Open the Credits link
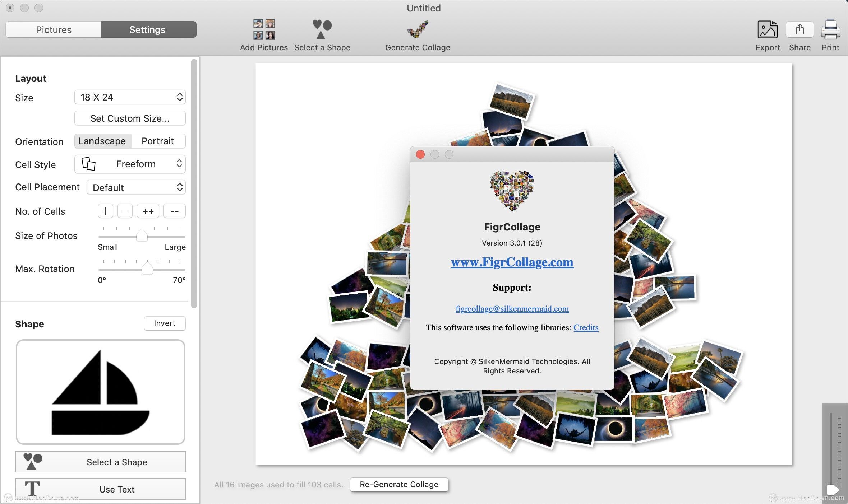This screenshot has height=504, width=848. (586, 327)
